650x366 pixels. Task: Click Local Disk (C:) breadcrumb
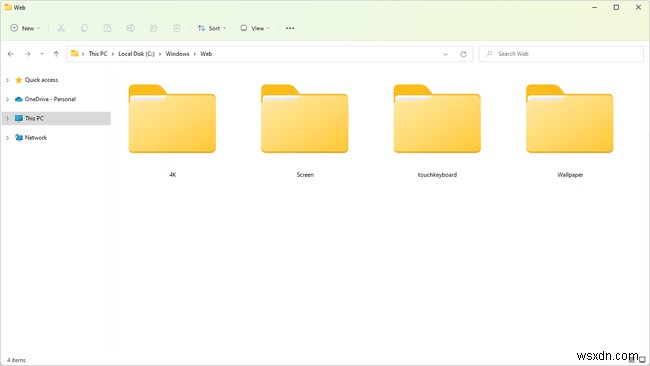(x=136, y=54)
